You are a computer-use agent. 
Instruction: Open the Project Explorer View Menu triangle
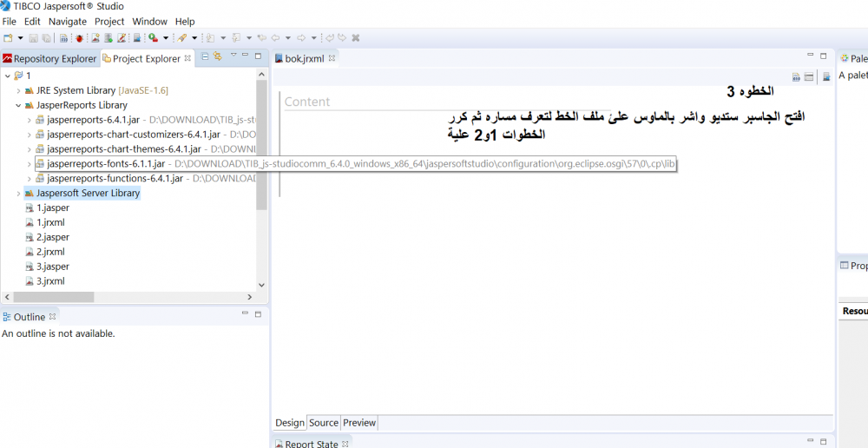tap(233, 57)
